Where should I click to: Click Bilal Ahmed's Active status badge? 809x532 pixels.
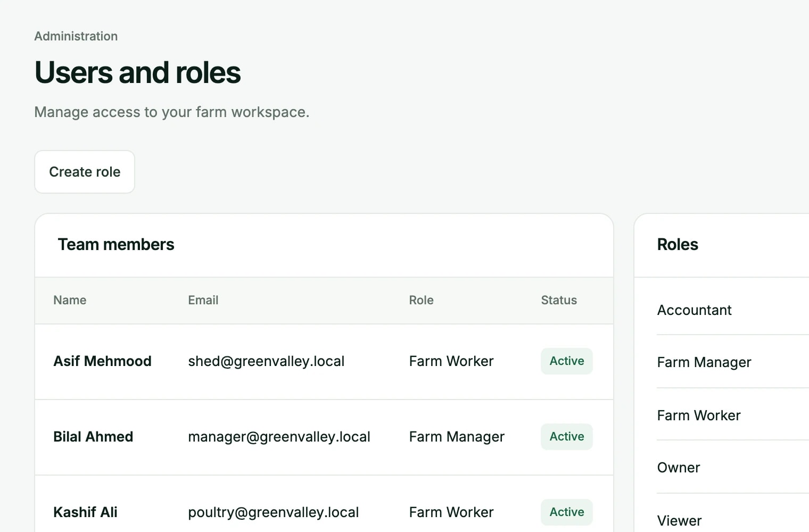pos(567,437)
